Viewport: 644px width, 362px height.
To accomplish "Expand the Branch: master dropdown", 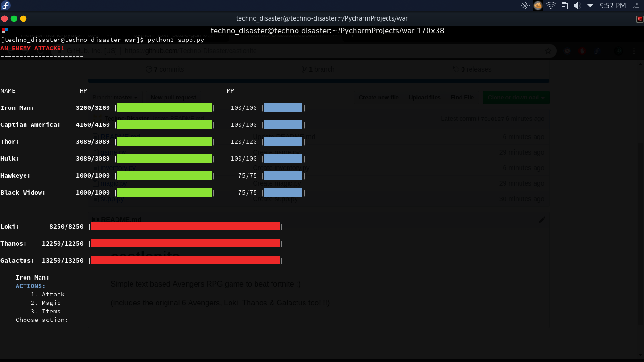I will 116,98.
